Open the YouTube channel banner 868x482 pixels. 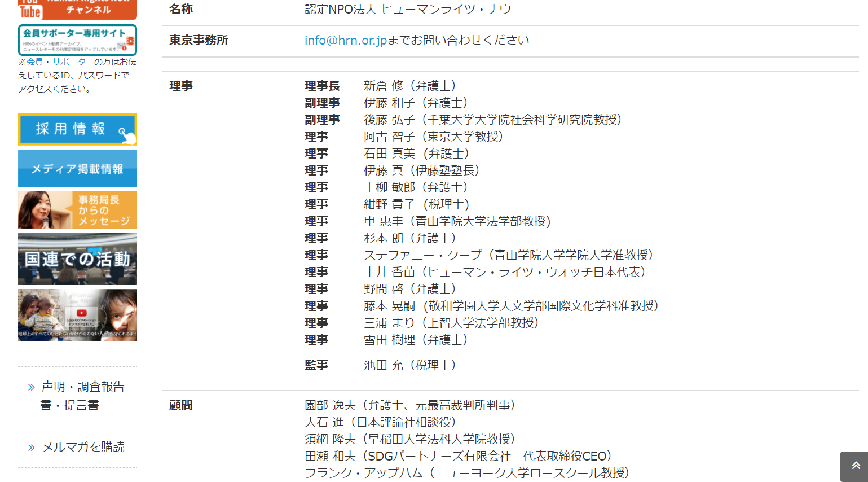[x=77, y=10]
